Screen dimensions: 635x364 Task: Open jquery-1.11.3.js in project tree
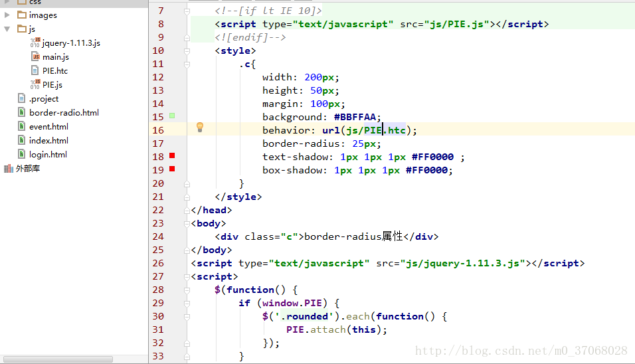click(71, 43)
